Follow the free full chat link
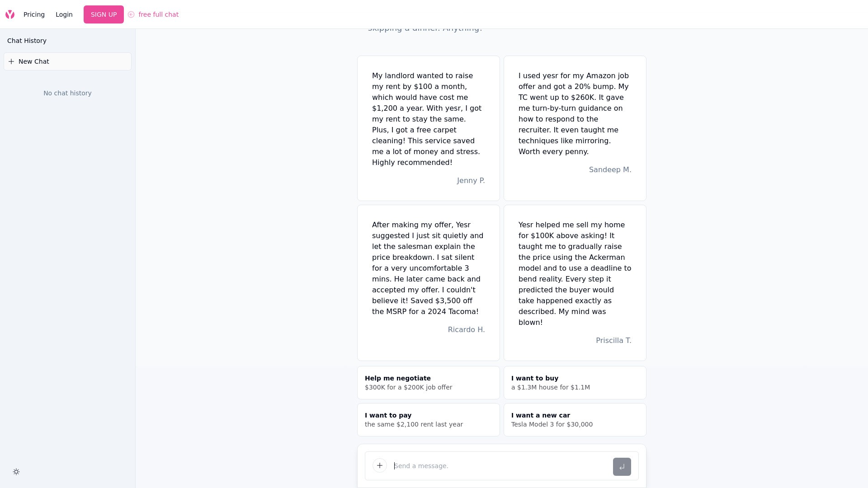The width and height of the screenshot is (868, 488). 158,14
